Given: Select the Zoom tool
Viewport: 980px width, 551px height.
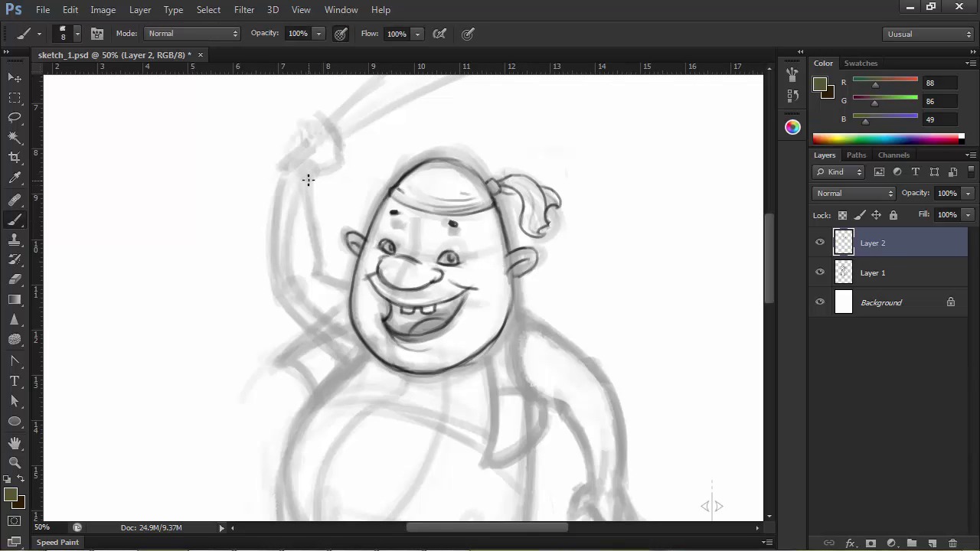Looking at the screenshot, I should pyautogui.click(x=15, y=463).
